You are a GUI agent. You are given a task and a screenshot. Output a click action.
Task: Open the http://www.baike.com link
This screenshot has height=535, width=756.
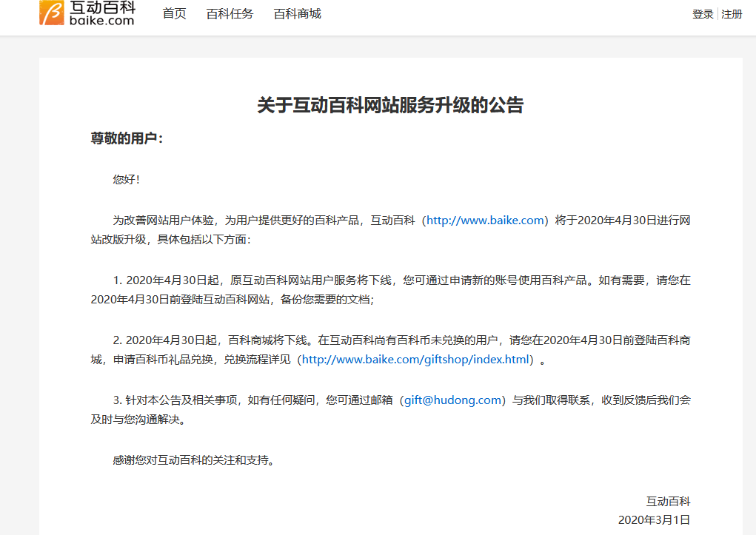[x=485, y=221]
